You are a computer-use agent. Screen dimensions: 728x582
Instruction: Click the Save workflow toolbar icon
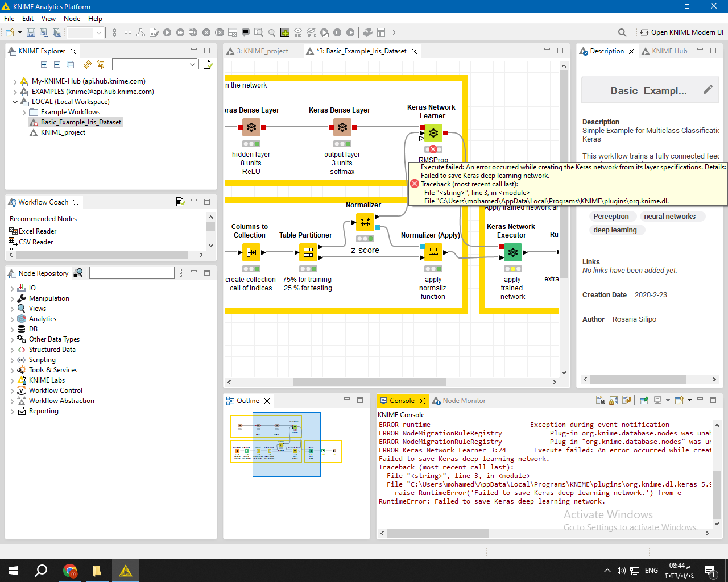coord(31,33)
